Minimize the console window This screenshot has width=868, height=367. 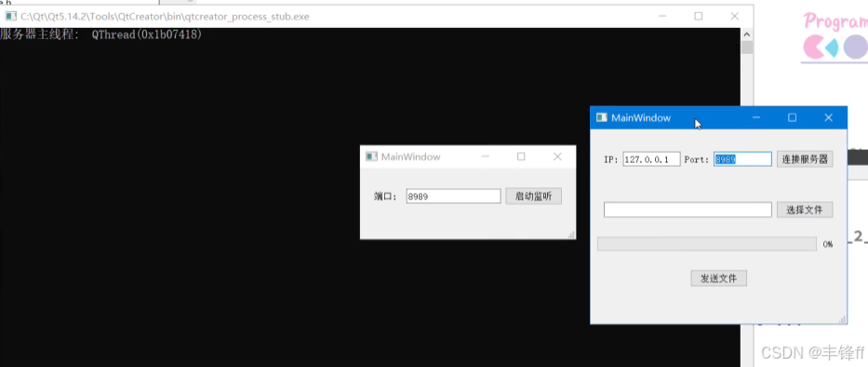click(x=662, y=16)
